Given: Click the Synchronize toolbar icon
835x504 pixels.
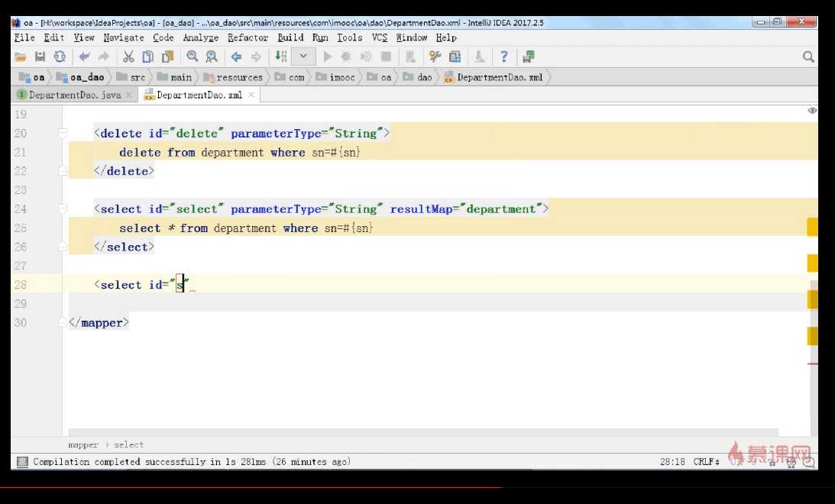Looking at the screenshot, I should click(x=59, y=57).
